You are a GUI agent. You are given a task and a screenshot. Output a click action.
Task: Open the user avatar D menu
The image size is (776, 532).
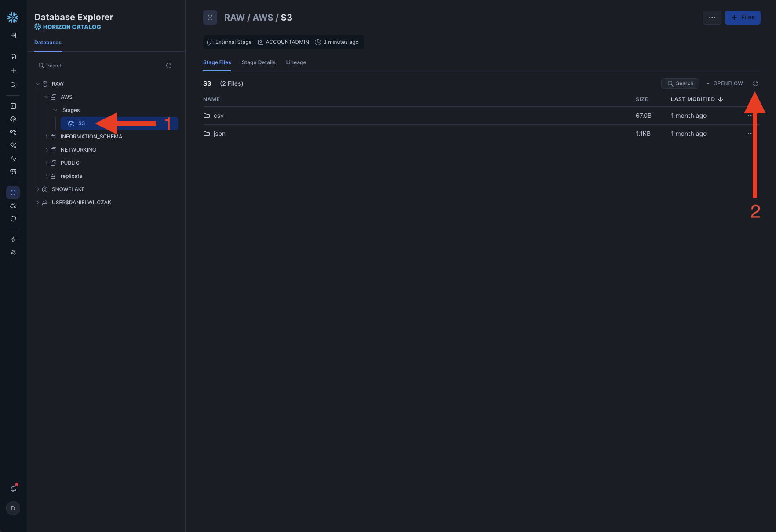point(13,508)
